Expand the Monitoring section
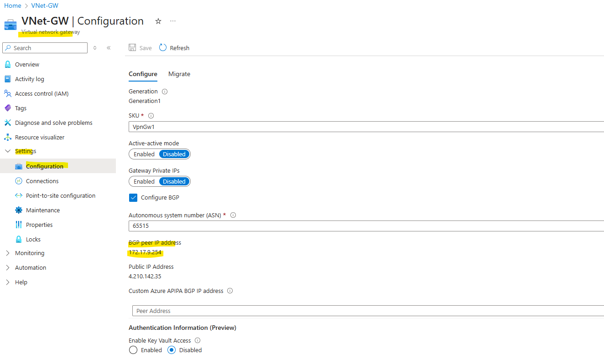Screen dimensions: 604x364 click(7, 253)
